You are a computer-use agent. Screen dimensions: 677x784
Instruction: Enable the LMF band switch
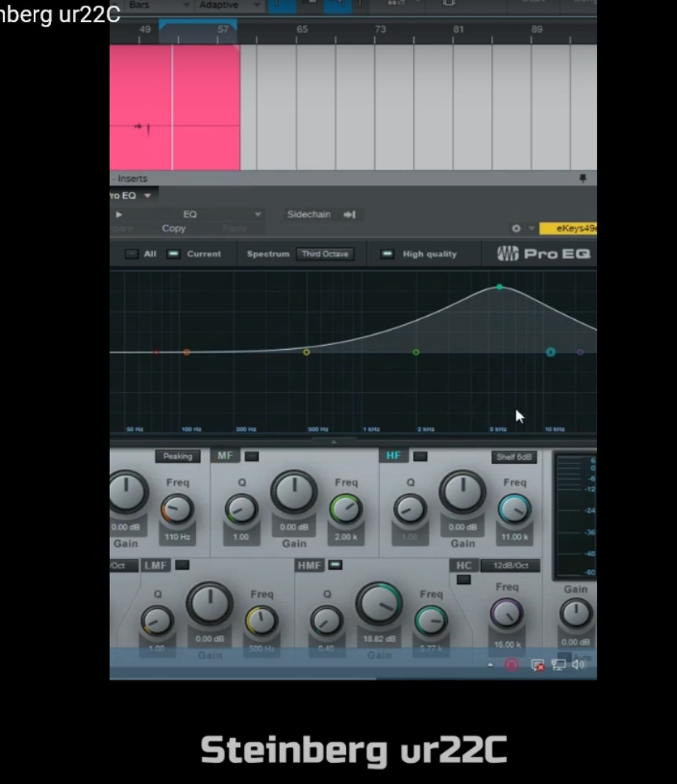(x=182, y=565)
